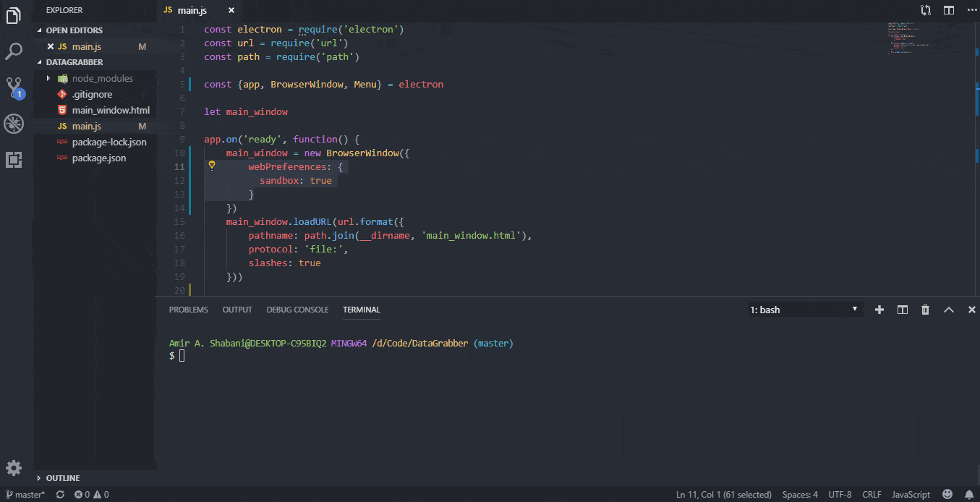Open notifications bell in status bar
Viewport: 980px width, 502px height.
[x=969, y=495]
